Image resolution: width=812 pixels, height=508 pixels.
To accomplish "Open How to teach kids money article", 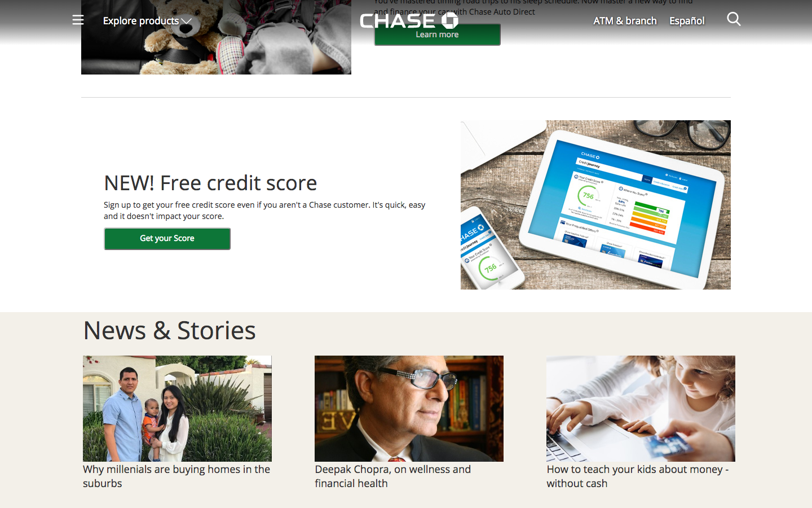I will pos(637,476).
